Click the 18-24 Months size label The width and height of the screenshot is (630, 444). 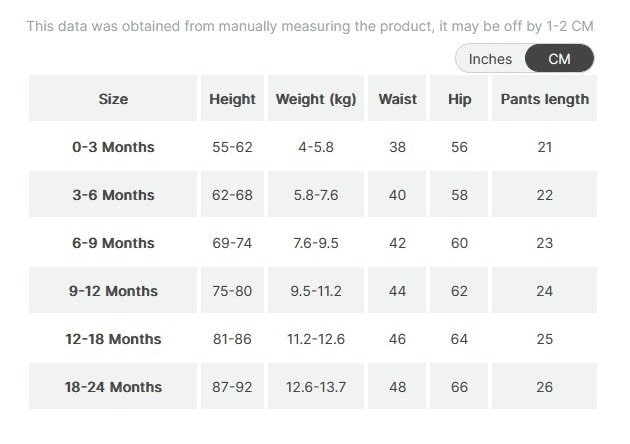113,387
